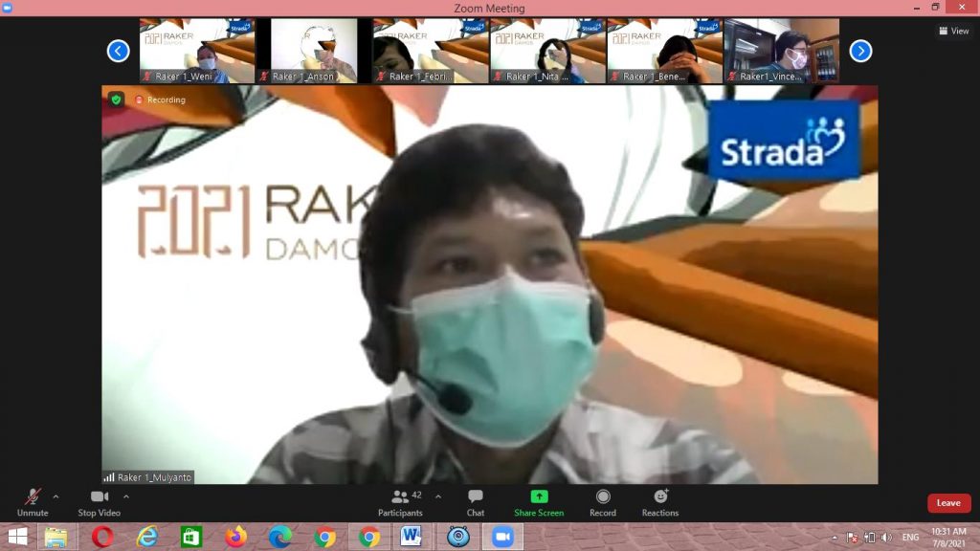
Task: Select the Raker 1_Weni video thumbnail
Action: tap(197, 51)
